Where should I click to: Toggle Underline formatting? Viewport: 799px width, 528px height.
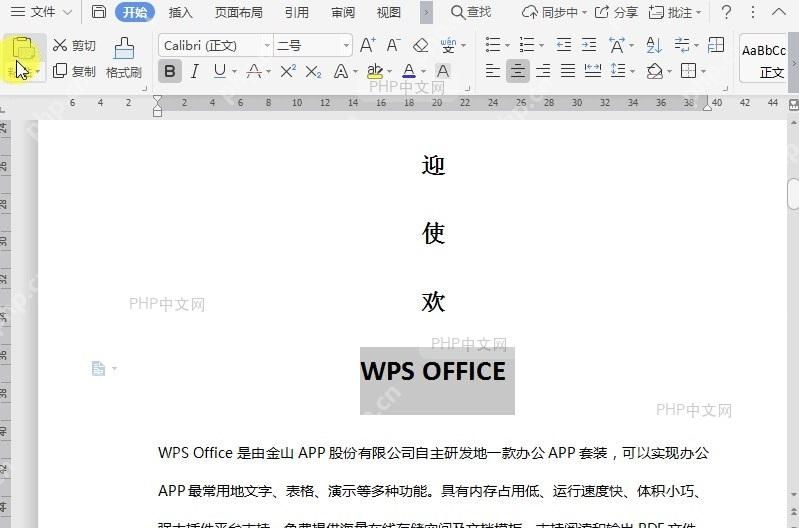220,71
